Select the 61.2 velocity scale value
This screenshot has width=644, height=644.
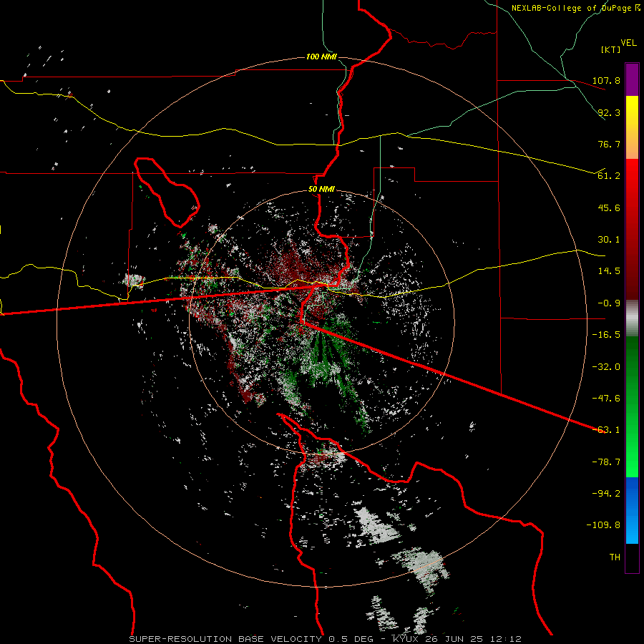coord(609,176)
